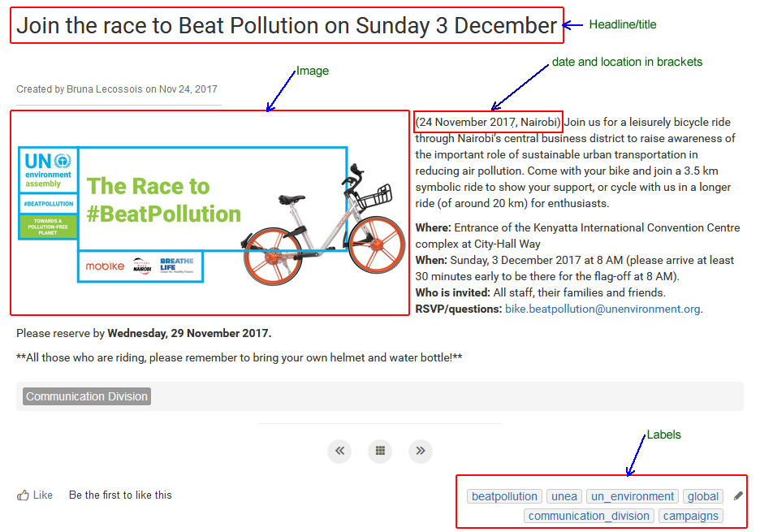This screenshot has width=760, height=532.
Task: Click the bike.beatpollution@unenvironment.org email link
Action: [602, 309]
